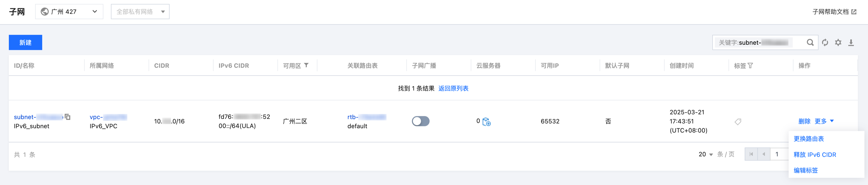Select 更换路由表 from the menu
868x185 pixels.
tap(808, 139)
